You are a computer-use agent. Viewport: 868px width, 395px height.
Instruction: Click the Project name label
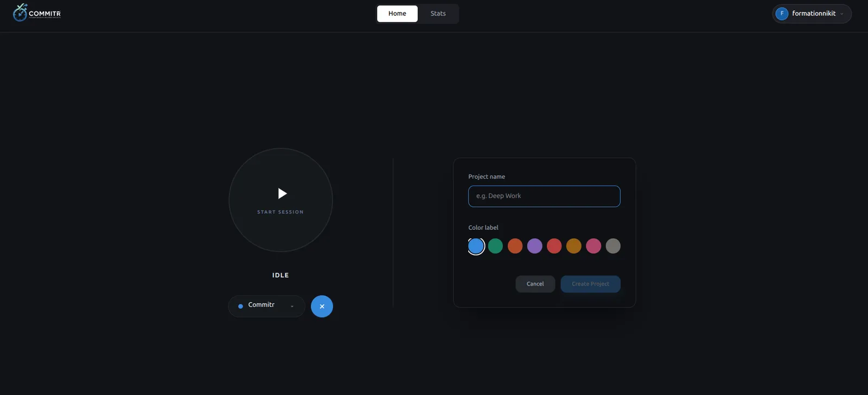(487, 177)
